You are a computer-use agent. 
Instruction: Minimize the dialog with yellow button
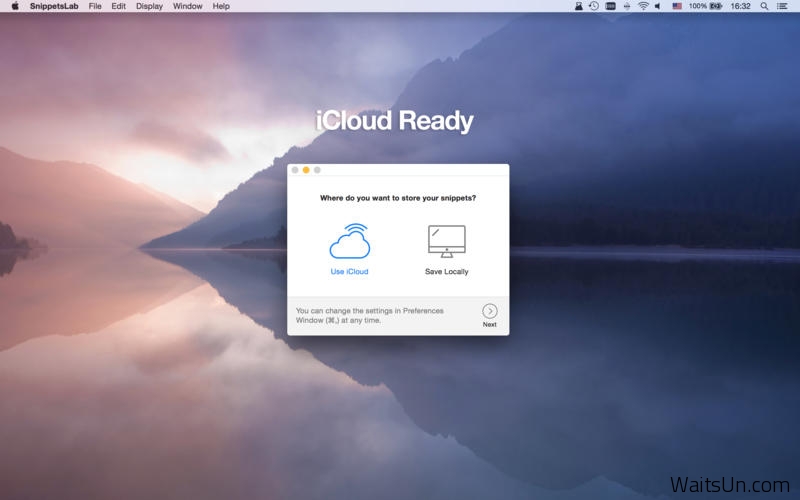point(306,170)
